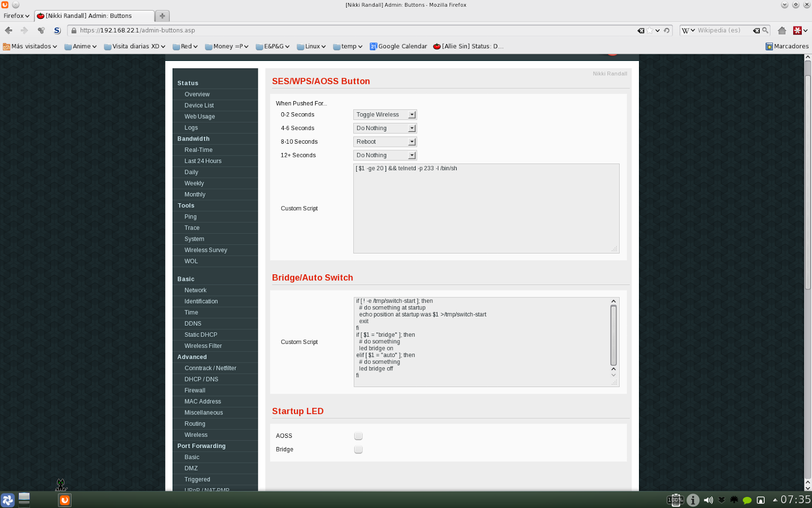
Task: Open a new tab with plus button
Action: coord(162,16)
